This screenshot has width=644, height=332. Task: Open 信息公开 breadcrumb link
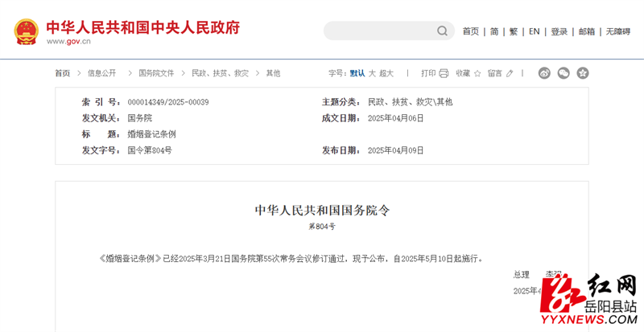[102, 73]
